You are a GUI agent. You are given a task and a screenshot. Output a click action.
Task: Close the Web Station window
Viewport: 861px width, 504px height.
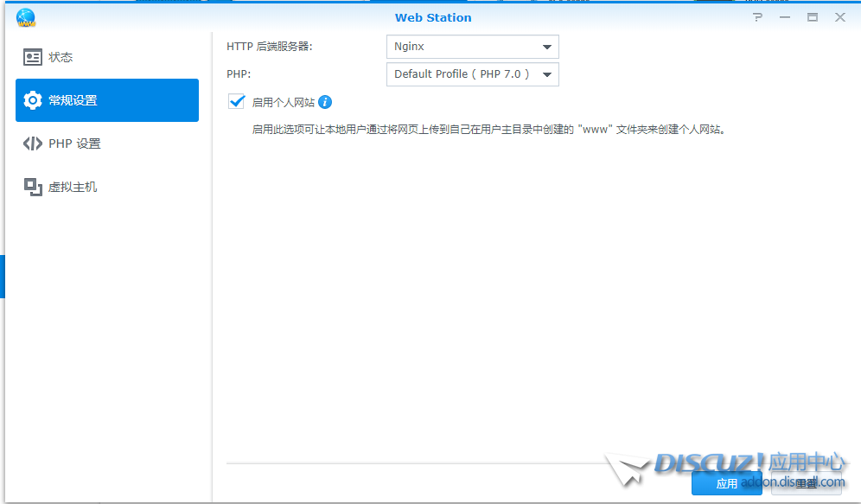(840, 17)
